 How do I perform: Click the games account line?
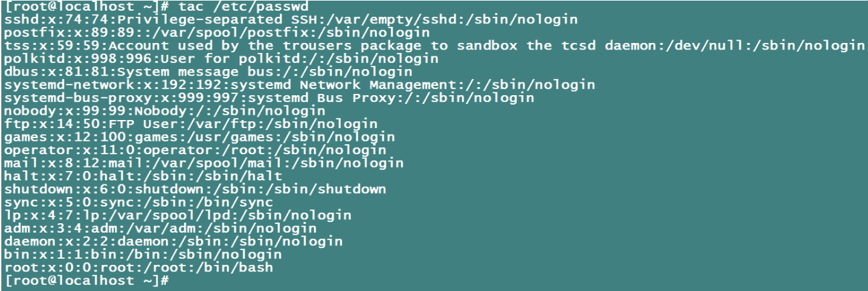(200, 137)
